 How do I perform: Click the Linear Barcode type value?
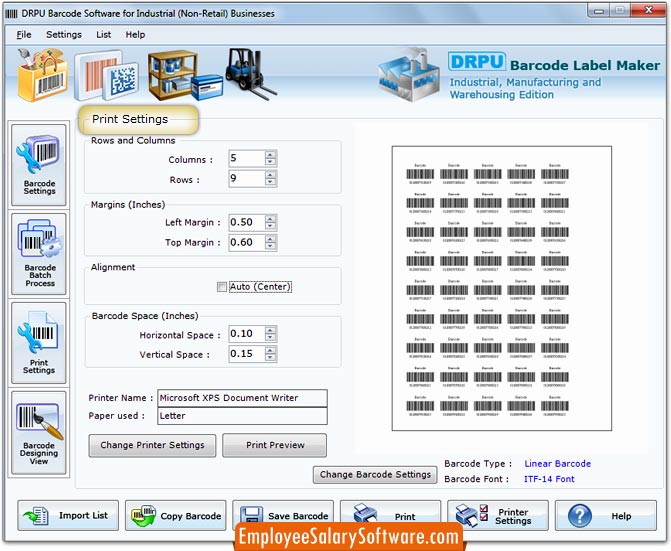click(558, 464)
